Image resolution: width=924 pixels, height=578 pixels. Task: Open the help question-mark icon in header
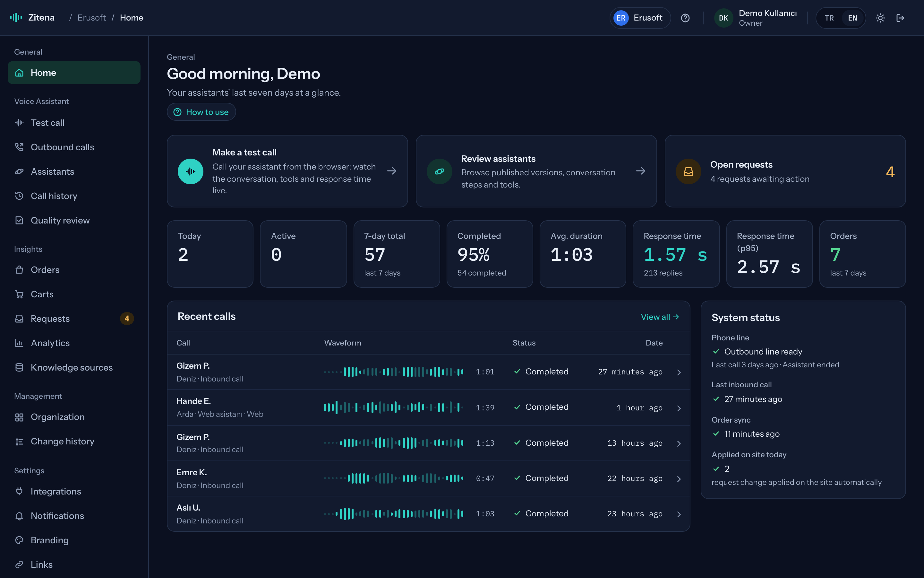[x=685, y=18]
